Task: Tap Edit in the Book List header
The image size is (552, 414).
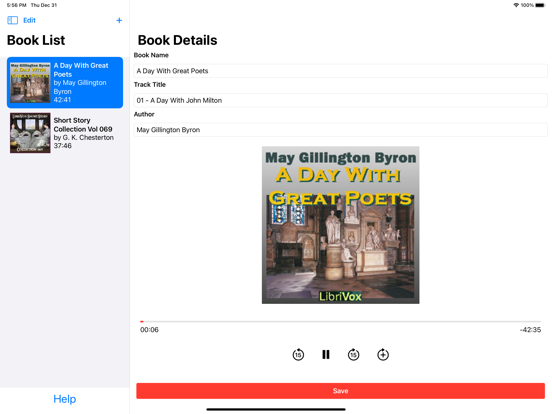Action: [x=29, y=20]
